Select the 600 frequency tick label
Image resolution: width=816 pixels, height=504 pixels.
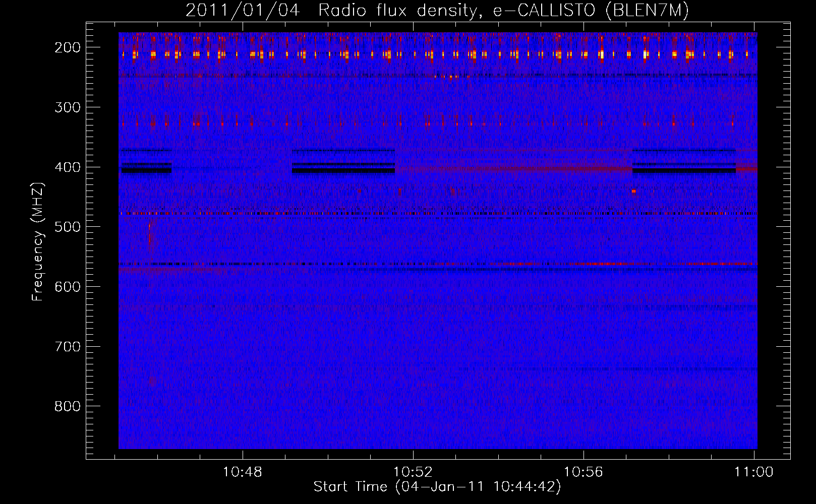(68, 287)
